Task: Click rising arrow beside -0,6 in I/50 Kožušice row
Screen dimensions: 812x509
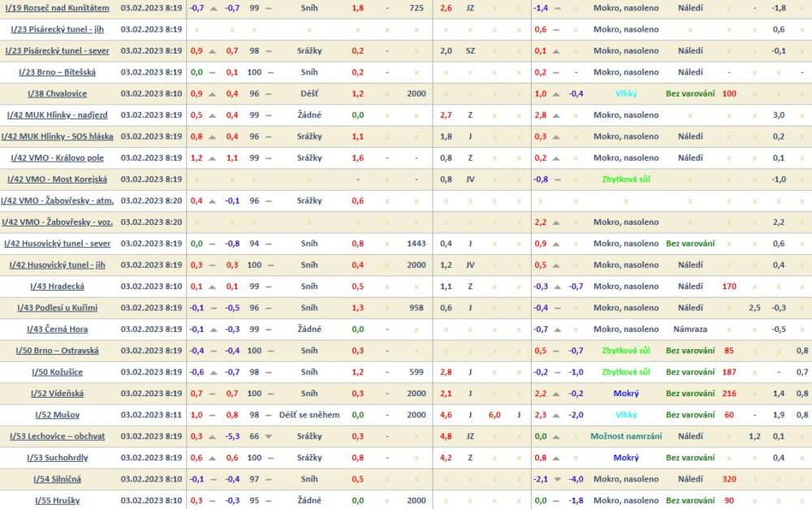Action: pyautogui.click(x=214, y=373)
